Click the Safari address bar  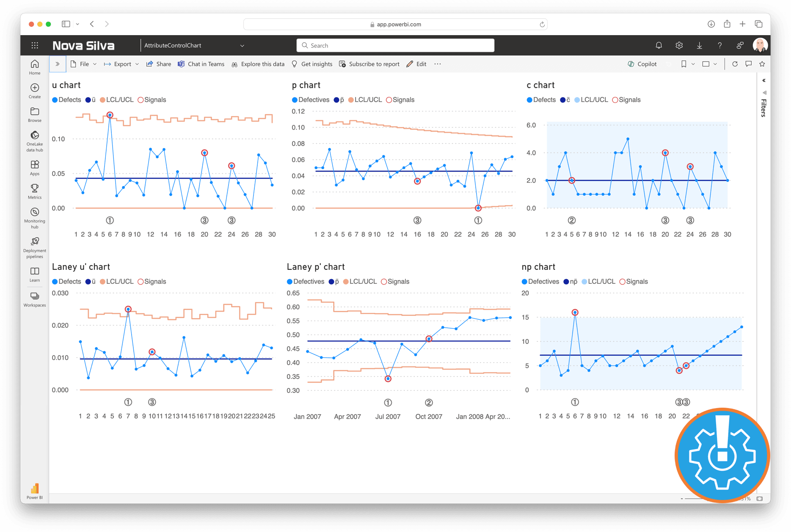coord(395,24)
